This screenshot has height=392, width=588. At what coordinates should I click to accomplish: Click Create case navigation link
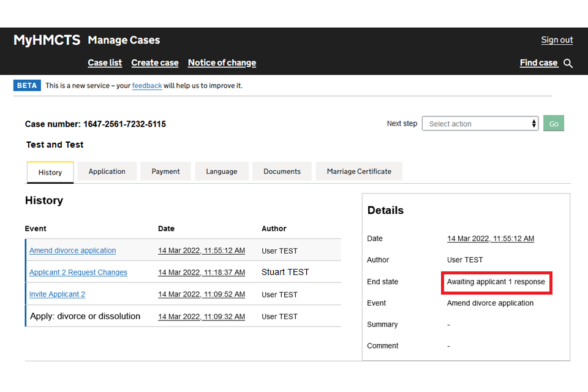click(x=155, y=62)
